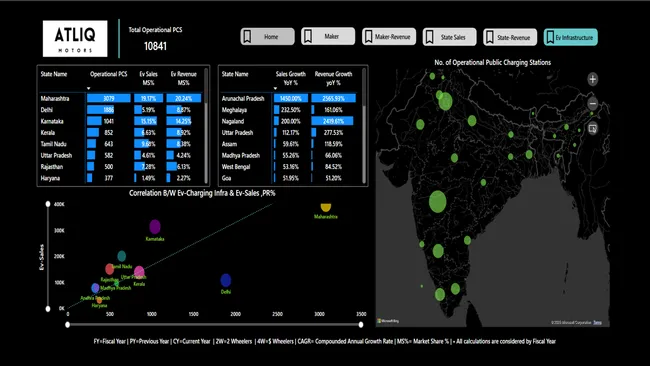Screen dimensions: 650x366
Task: Click the Y-axis bottom slider handle
Action: tap(48, 308)
